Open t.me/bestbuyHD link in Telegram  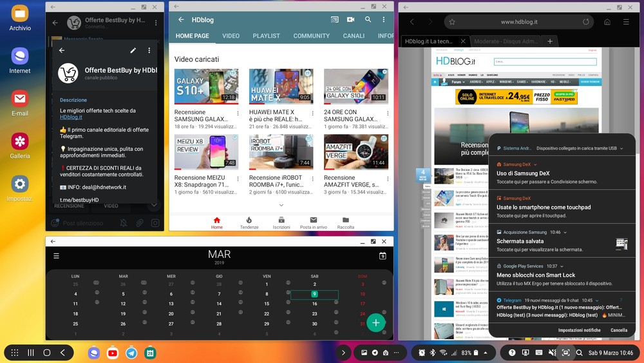79,200
